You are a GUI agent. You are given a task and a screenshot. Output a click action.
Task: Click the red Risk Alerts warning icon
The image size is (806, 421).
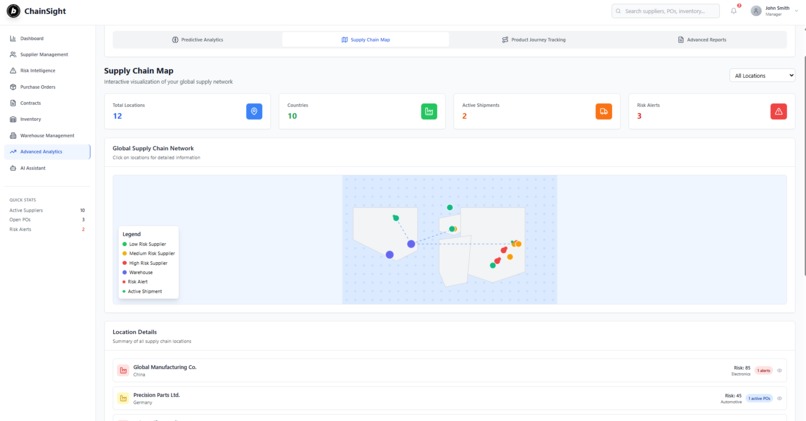pos(778,111)
